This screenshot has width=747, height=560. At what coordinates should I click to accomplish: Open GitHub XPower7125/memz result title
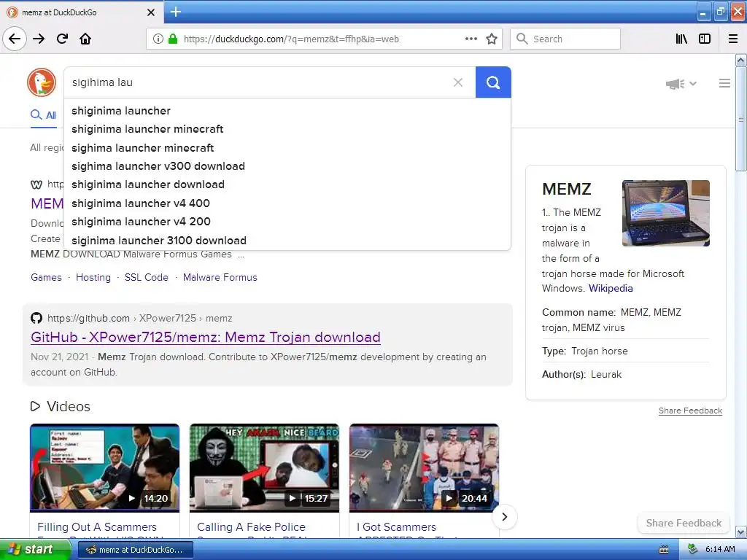[205, 337]
